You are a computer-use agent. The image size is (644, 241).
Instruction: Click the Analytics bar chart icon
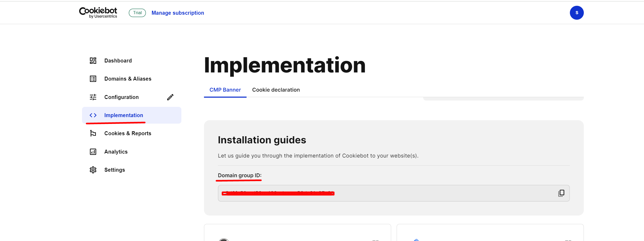pyautogui.click(x=93, y=152)
